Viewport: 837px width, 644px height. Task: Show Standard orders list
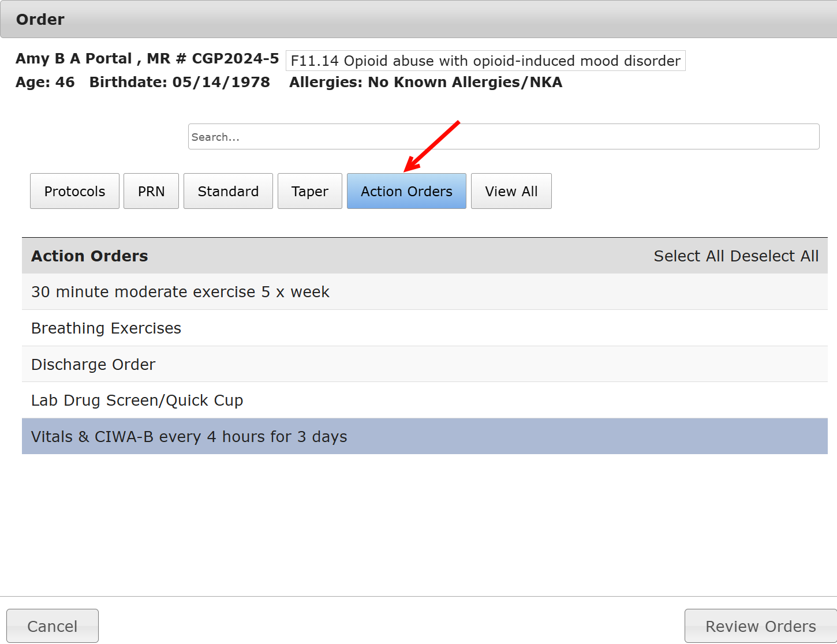[x=228, y=191]
